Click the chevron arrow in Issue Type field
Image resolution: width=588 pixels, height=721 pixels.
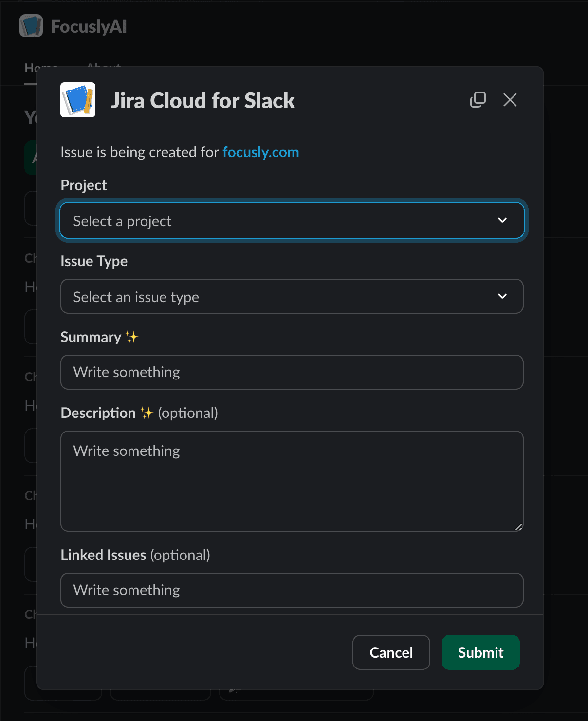(502, 296)
